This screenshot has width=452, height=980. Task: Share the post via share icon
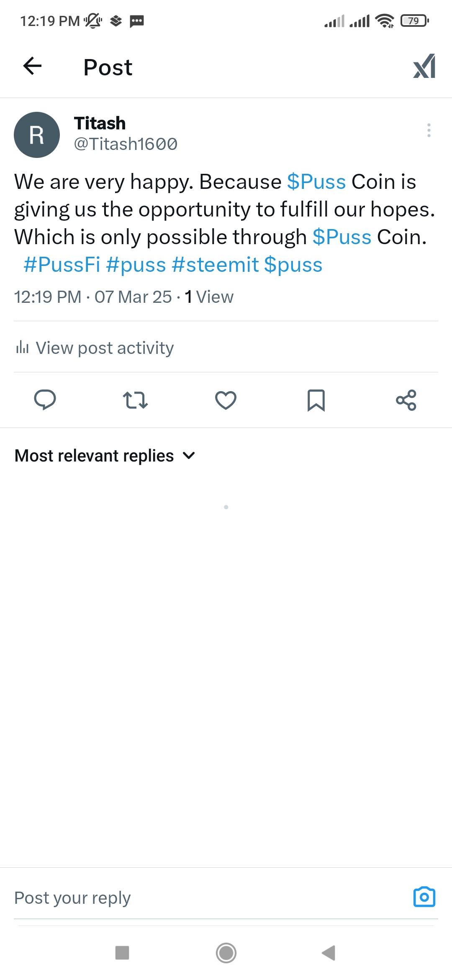[406, 400]
